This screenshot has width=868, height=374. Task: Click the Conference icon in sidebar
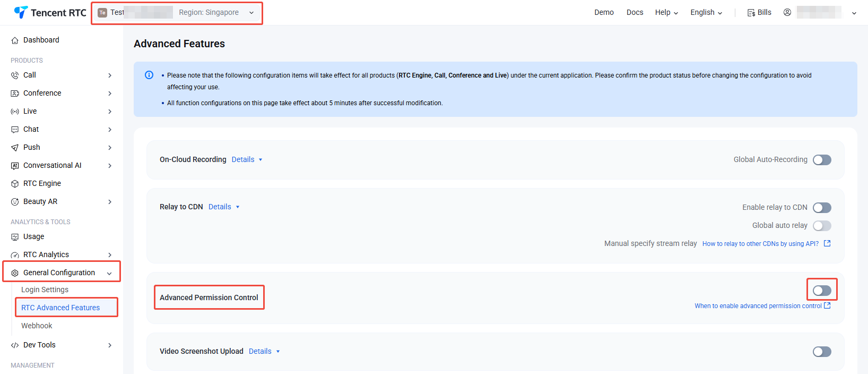[15, 93]
